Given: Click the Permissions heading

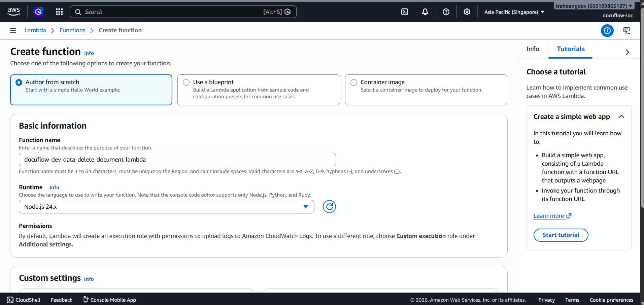Looking at the screenshot, I should 35,226.
